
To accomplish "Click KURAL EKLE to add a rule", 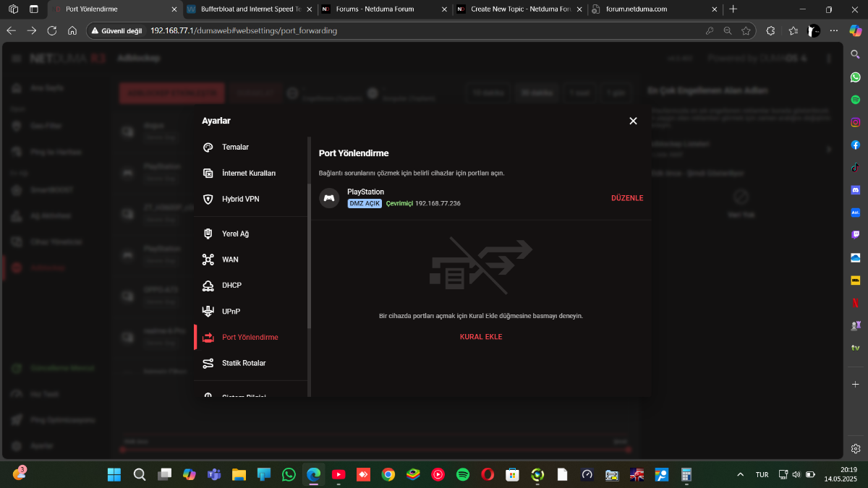I will tap(481, 337).
